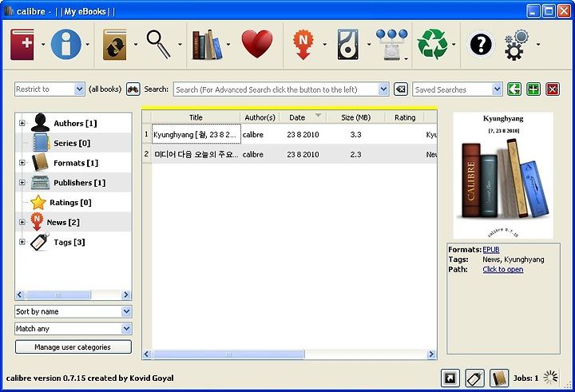This screenshot has width=575, height=392.
Task: Open Add books dropdown arrow
Action: tap(43, 45)
